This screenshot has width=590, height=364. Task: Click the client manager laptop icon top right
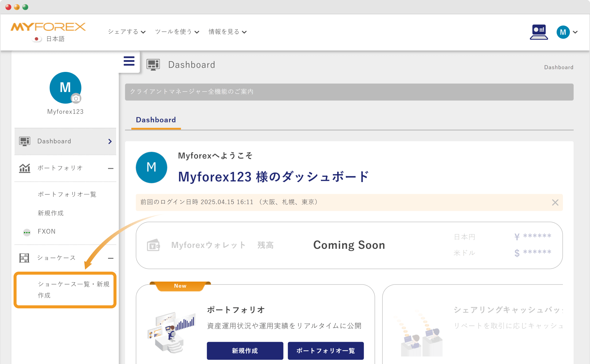[539, 32]
